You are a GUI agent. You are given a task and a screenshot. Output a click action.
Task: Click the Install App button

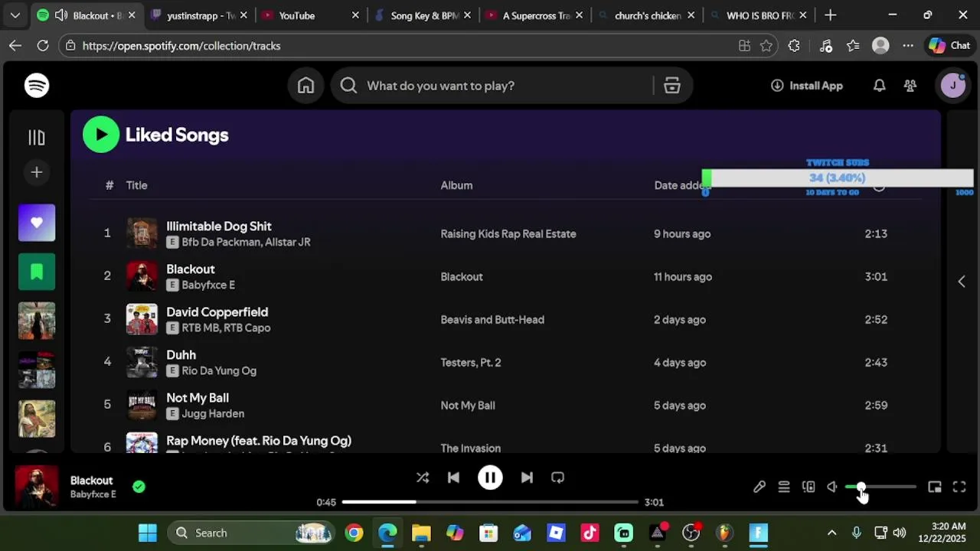tap(806, 86)
